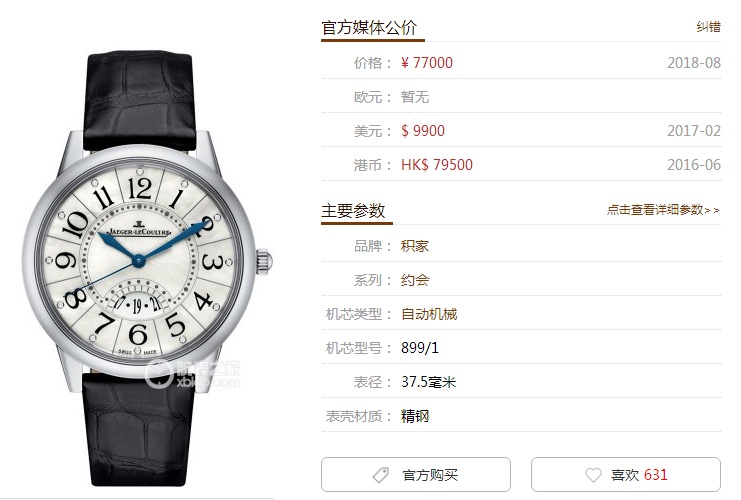Click the 纠错 error correction link
Screen dimensions: 741x500
[x=708, y=27]
